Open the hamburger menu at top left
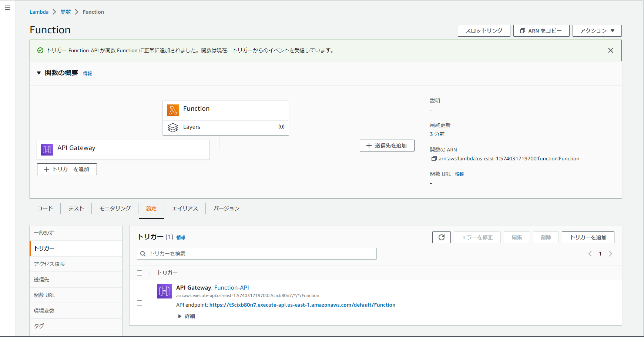644x337 pixels. click(x=7, y=7)
